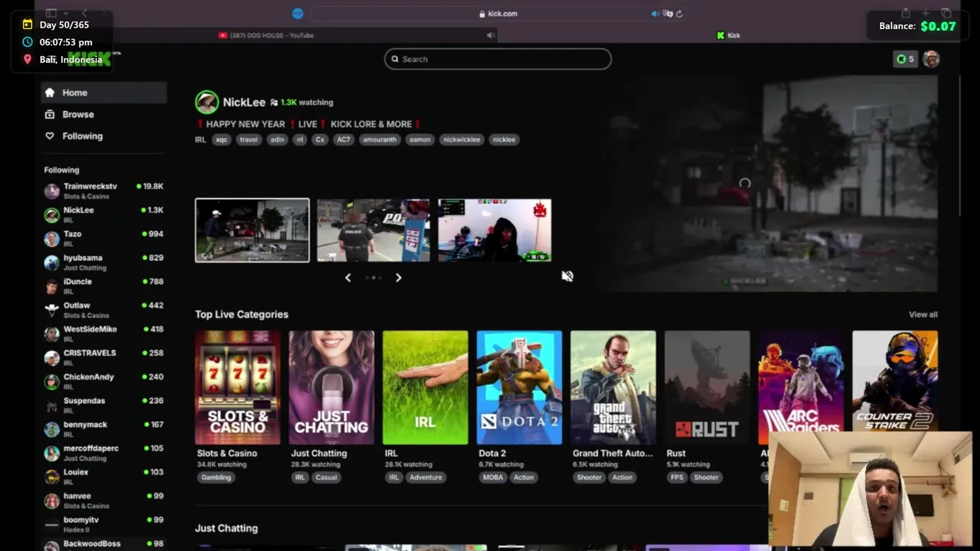Unmute the featured stream with the speaker icon

567,276
